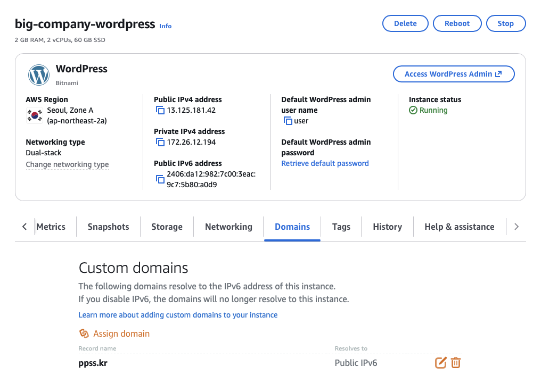Edit the ppss.kr domain record
The width and height of the screenshot is (533, 392).
(440, 363)
